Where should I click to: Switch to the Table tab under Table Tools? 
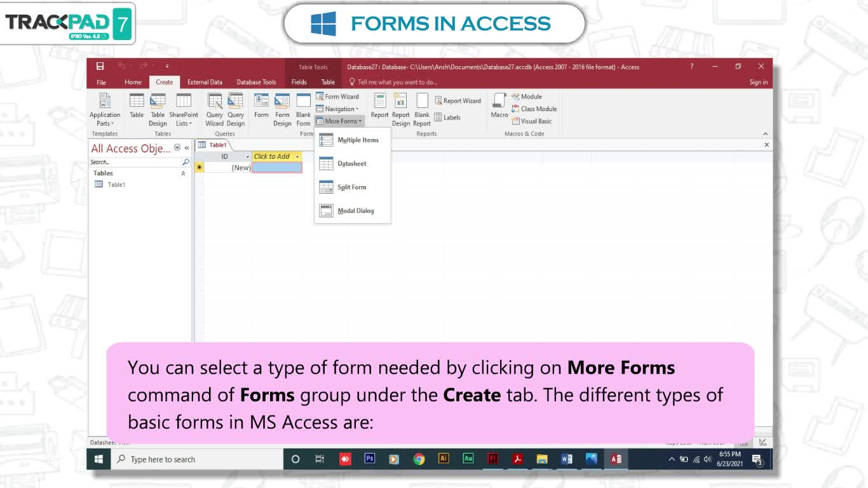coord(328,82)
